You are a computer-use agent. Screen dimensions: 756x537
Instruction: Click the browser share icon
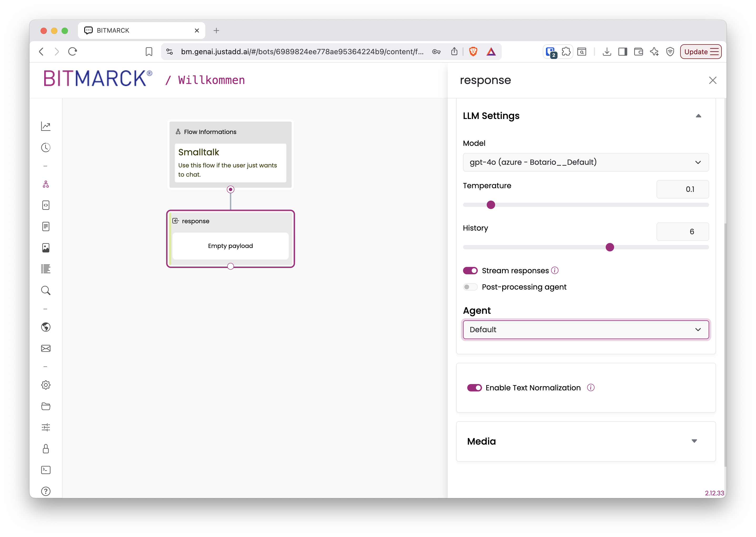454,52
